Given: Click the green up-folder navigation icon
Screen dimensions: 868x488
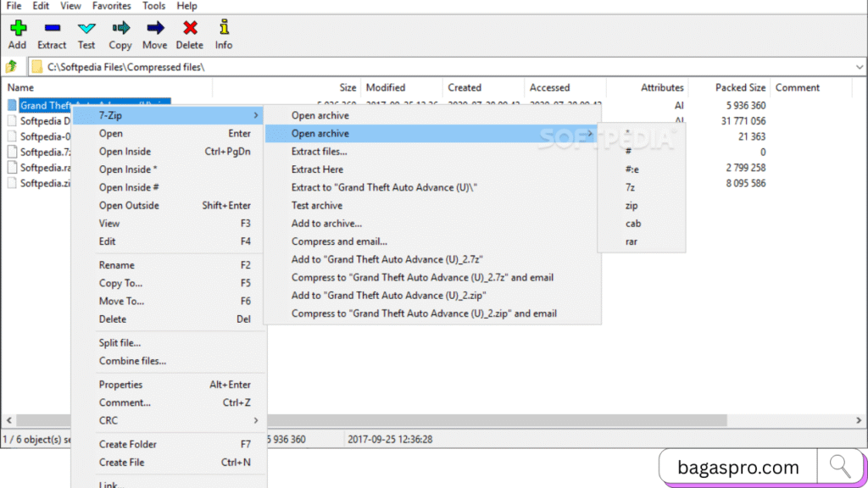Looking at the screenshot, I should pos(12,66).
